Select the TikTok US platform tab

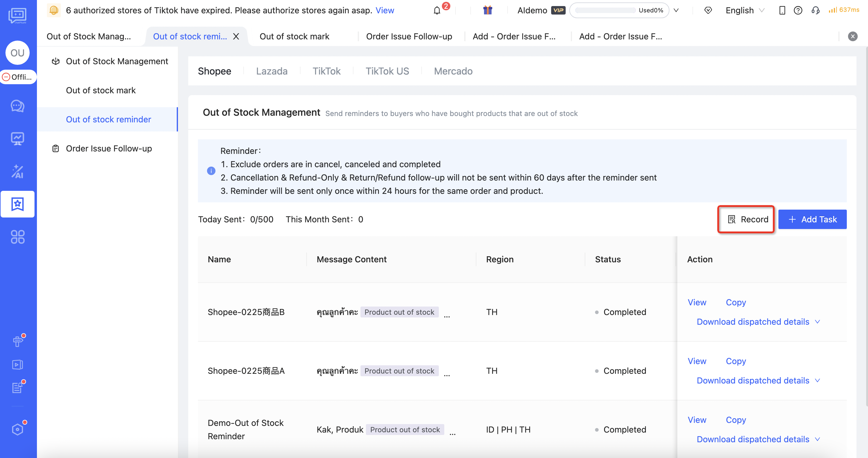pos(387,71)
